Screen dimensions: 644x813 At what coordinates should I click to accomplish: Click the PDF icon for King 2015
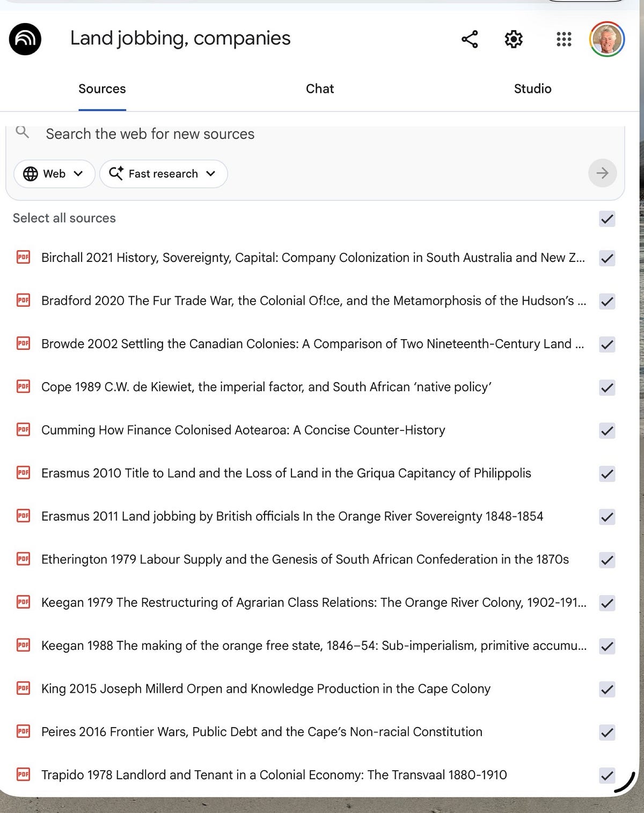[23, 689]
